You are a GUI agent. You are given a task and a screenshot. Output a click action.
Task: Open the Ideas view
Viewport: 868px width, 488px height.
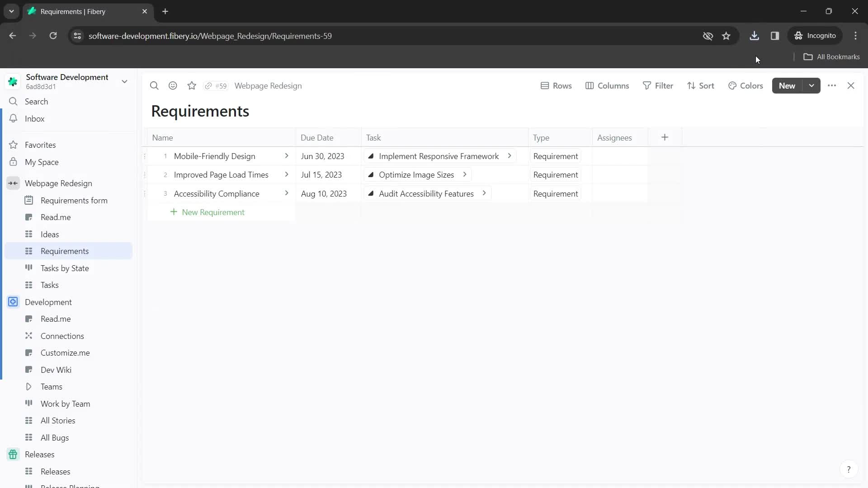click(x=69, y=235)
